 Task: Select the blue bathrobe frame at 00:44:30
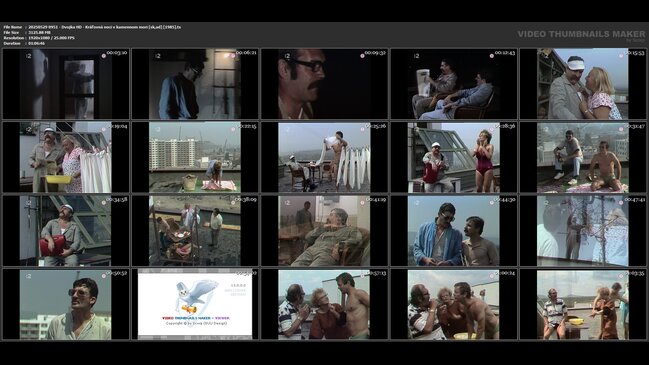click(x=454, y=231)
